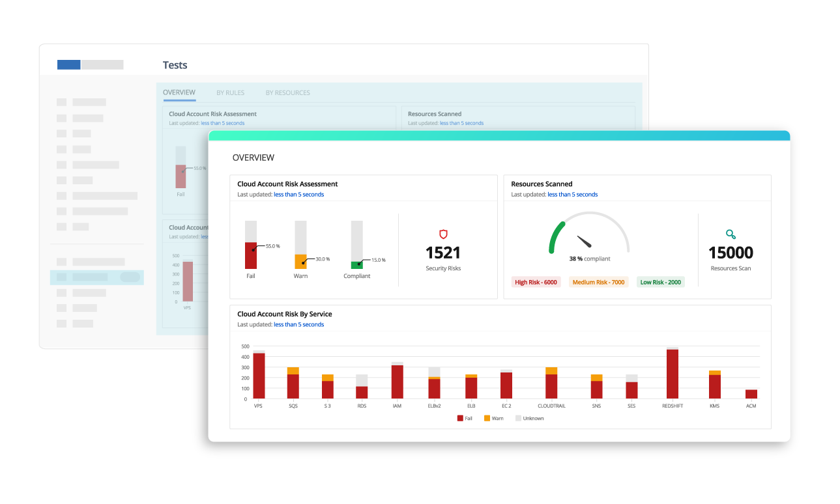Image resolution: width=840 pixels, height=504 pixels.
Task: Click the Low Risk - 2000 badge
Action: [x=660, y=282]
